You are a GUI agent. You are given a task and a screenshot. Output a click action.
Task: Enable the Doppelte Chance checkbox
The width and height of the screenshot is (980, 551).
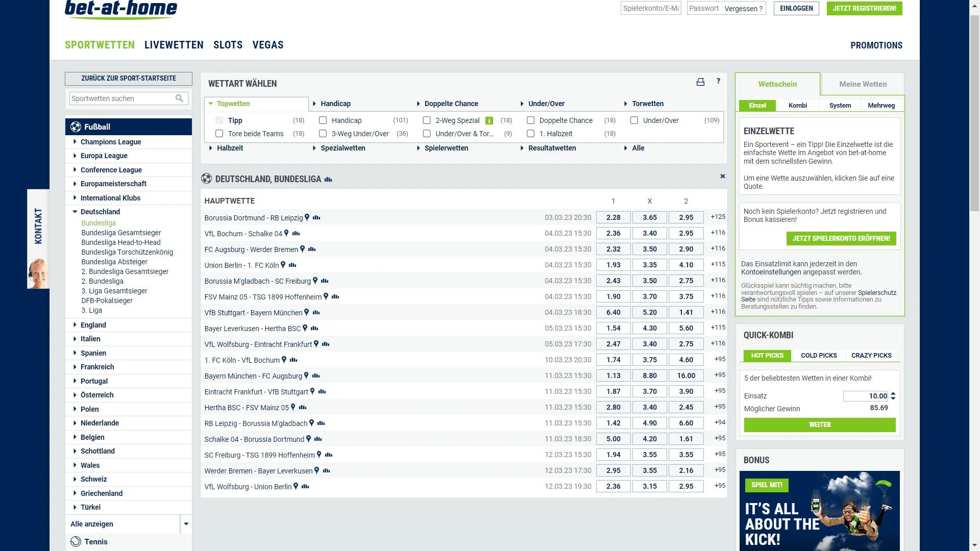click(x=531, y=120)
